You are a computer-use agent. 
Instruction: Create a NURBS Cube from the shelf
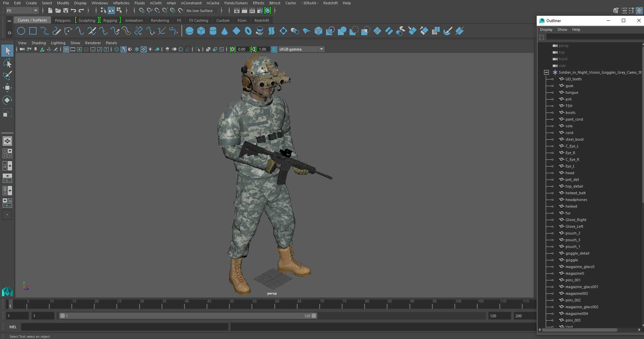click(x=201, y=31)
